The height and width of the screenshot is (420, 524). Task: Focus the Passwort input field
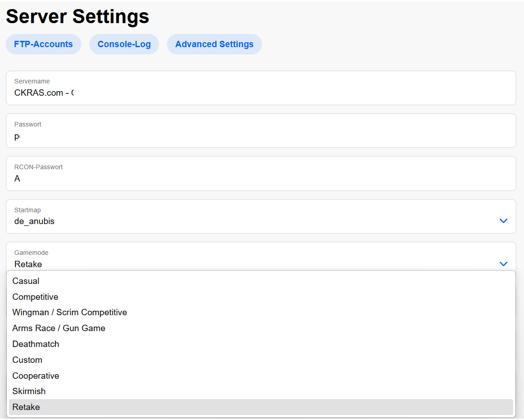tap(261, 136)
